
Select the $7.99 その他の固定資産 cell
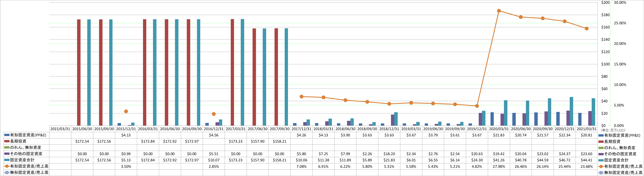point(345,154)
